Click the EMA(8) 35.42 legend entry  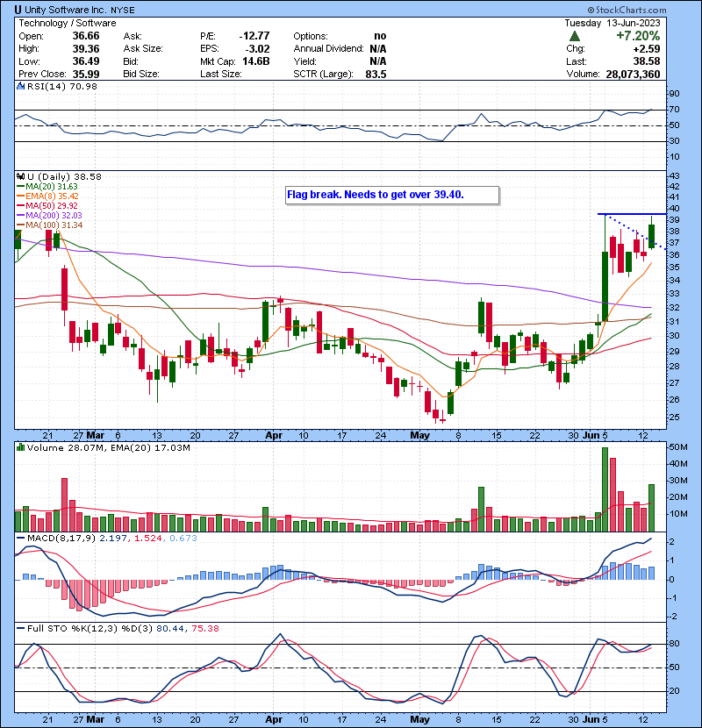pos(48,196)
